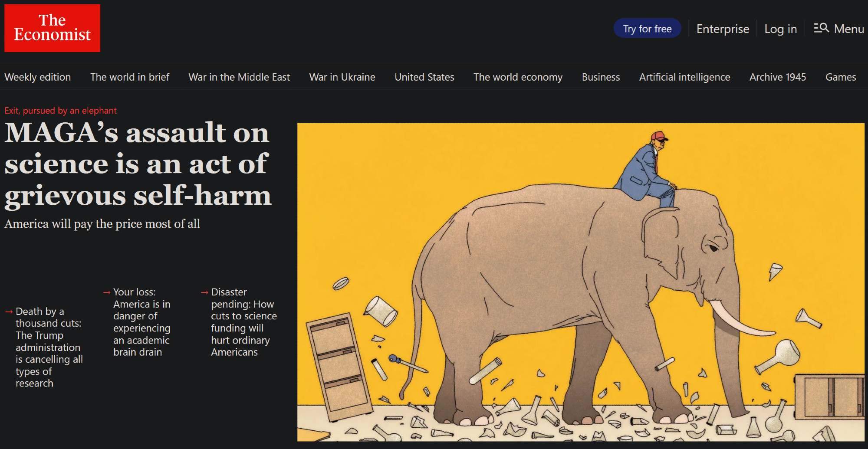The width and height of the screenshot is (868, 449).
Task: Open Archive 1945
Action: (777, 77)
